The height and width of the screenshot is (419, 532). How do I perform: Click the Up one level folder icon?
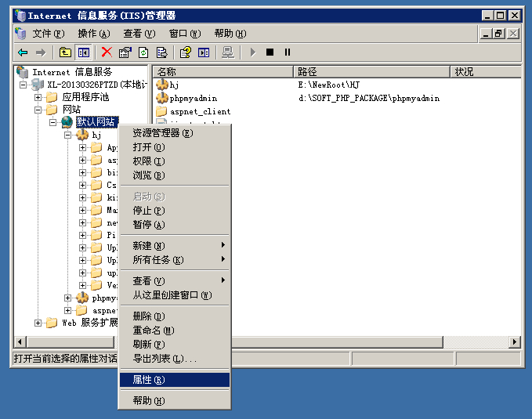(x=65, y=52)
